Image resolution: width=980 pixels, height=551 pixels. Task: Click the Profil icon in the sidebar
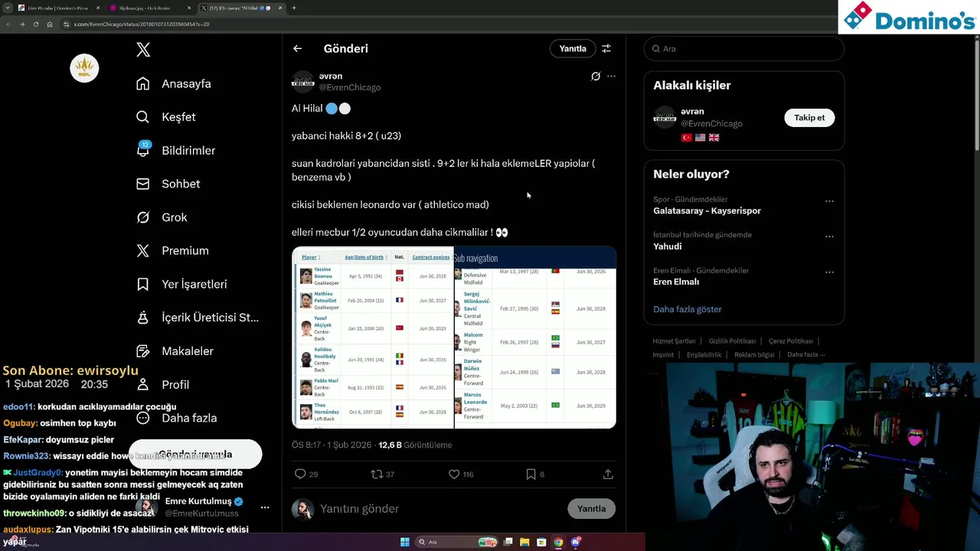click(143, 384)
